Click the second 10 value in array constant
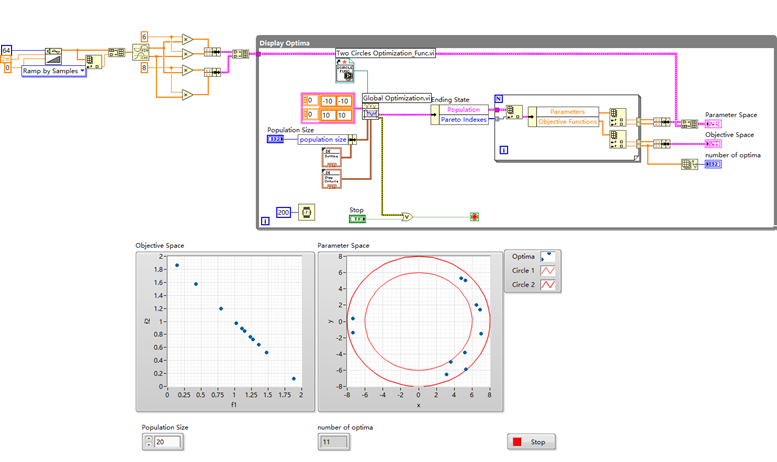This screenshot has height=462, width=777. pyautogui.click(x=342, y=115)
